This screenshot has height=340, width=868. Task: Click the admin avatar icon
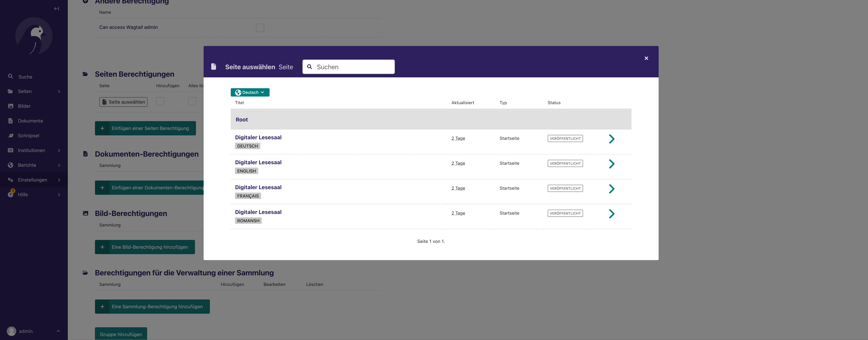click(x=12, y=331)
